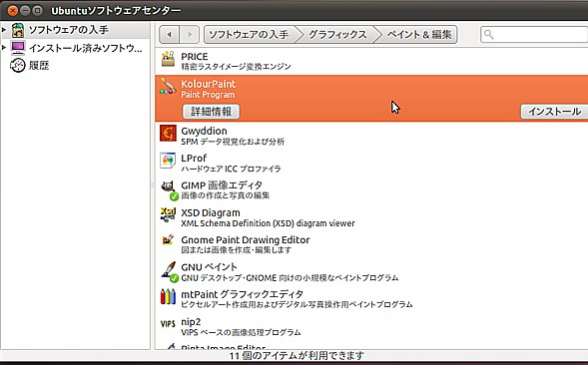Click the Gwyddion app icon
Image resolution: width=588 pixels, height=365 pixels.
click(168, 133)
